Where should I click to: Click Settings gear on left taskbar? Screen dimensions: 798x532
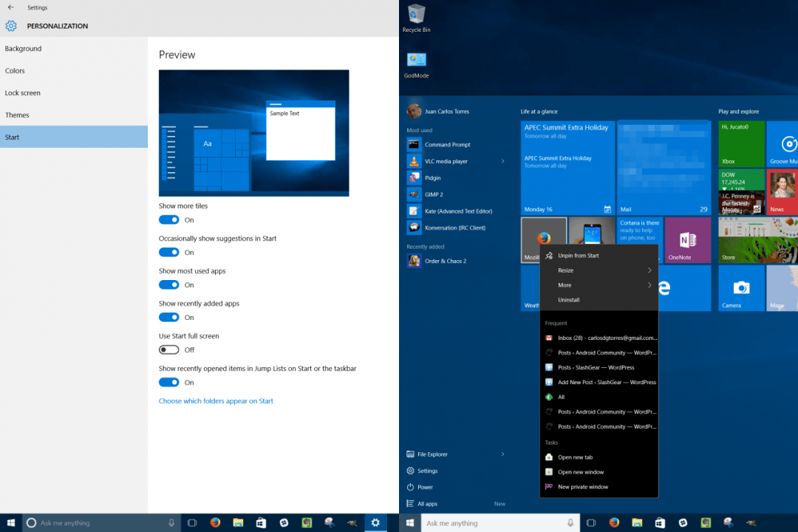(375, 523)
